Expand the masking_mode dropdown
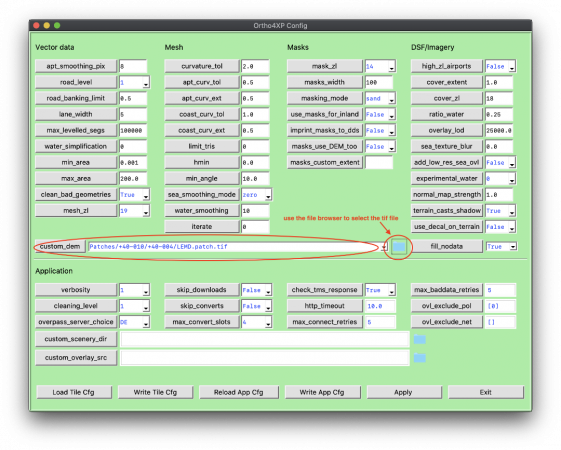This screenshot has width=561, height=450. [392, 99]
